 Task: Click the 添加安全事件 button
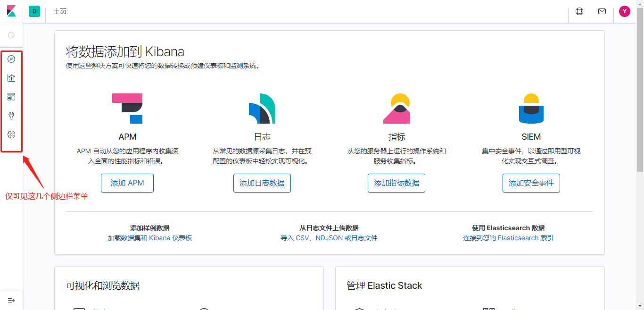pyautogui.click(x=531, y=183)
